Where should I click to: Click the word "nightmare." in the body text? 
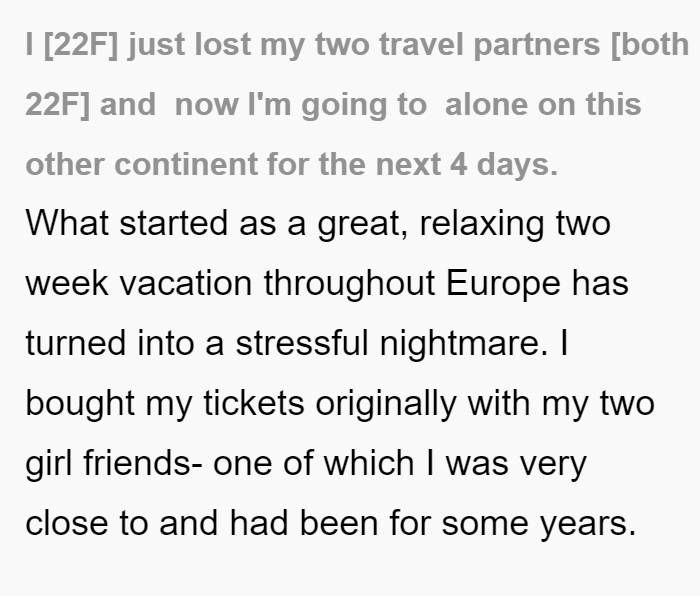point(464,344)
